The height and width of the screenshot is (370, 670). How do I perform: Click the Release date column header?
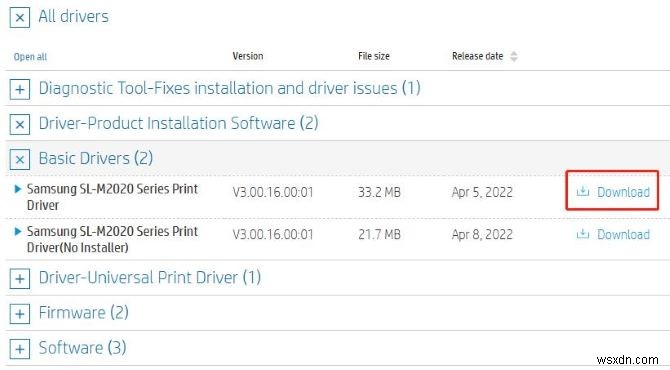[x=478, y=56]
